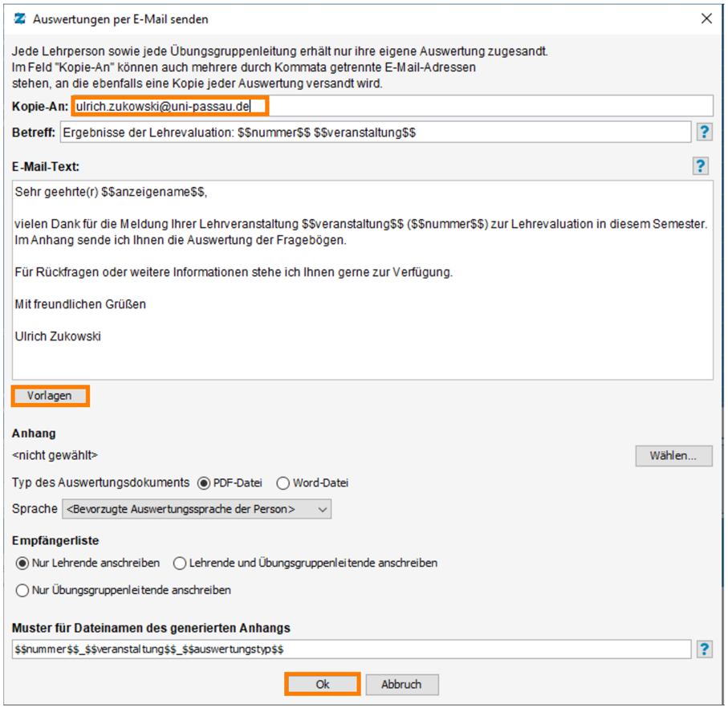Viewport: 728px width, 708px height.
Task: Click the application logo in title bar
Action: (20, 19)
